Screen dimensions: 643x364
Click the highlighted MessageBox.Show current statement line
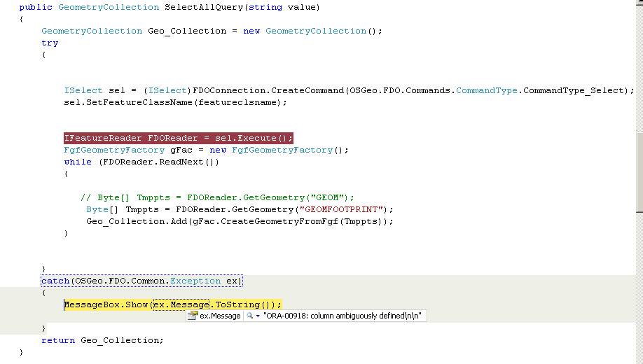(x=172, y=304)
